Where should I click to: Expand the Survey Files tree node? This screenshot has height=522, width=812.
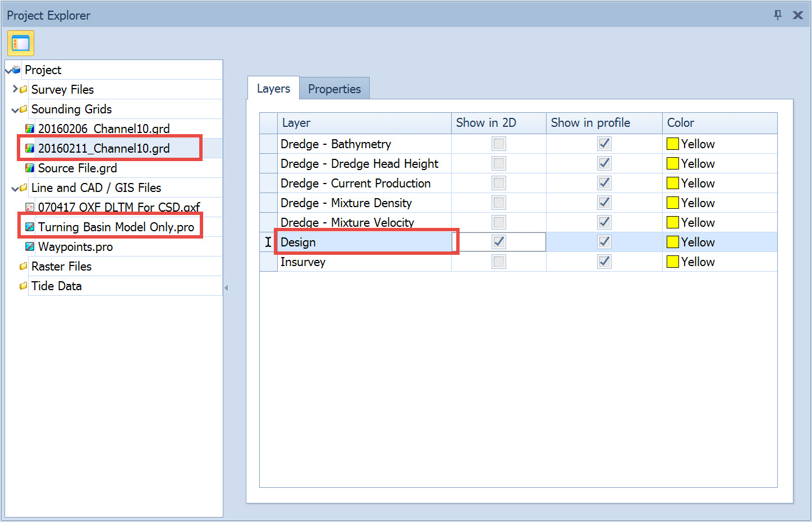[15, 89]
